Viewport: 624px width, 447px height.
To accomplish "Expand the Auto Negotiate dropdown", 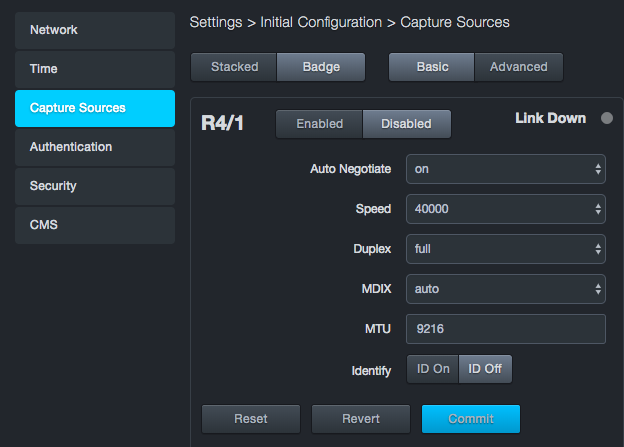I will [x=505, y=169].
